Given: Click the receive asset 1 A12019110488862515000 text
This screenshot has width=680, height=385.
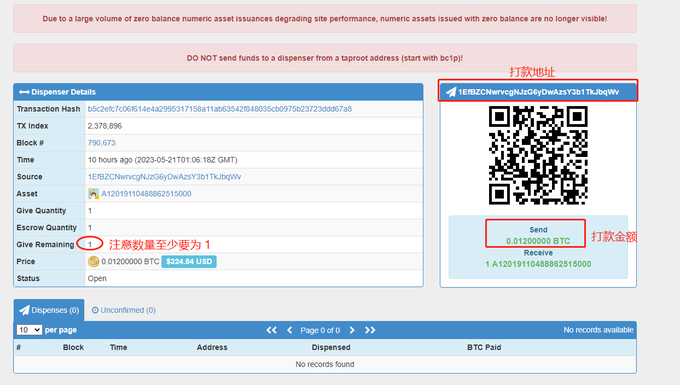Looking at the screenshot, I should [538, 264].
